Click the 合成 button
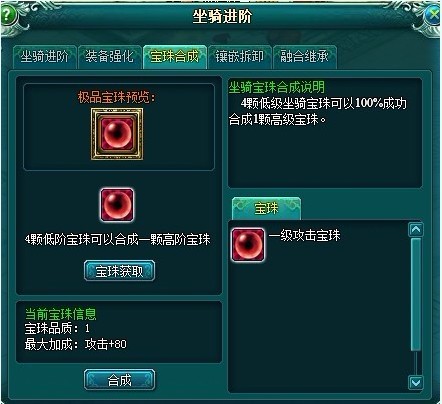 click(x=119, y=380)
